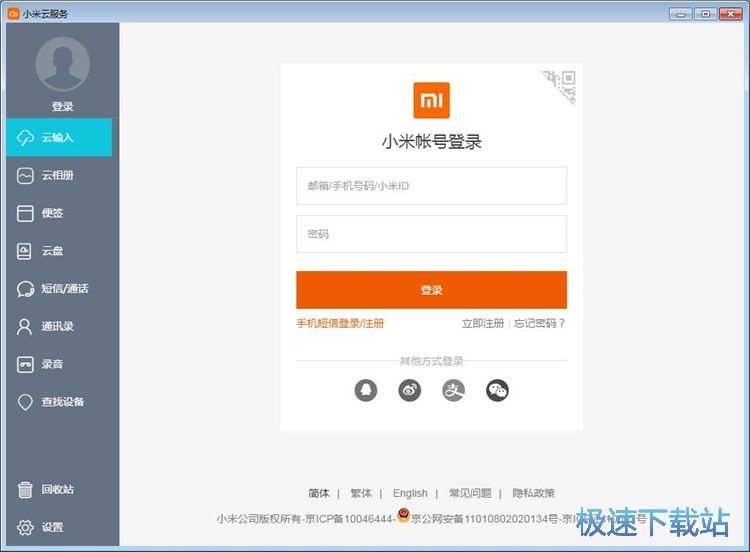Switch language to 简体
Image resolution: width=750 pixels, height=552 pixels.
(x=319, y=493)
